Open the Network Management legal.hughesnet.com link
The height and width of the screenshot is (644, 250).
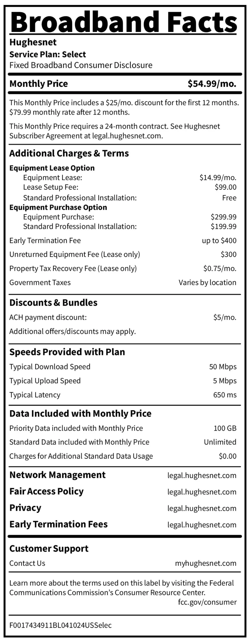pos(202,476)
